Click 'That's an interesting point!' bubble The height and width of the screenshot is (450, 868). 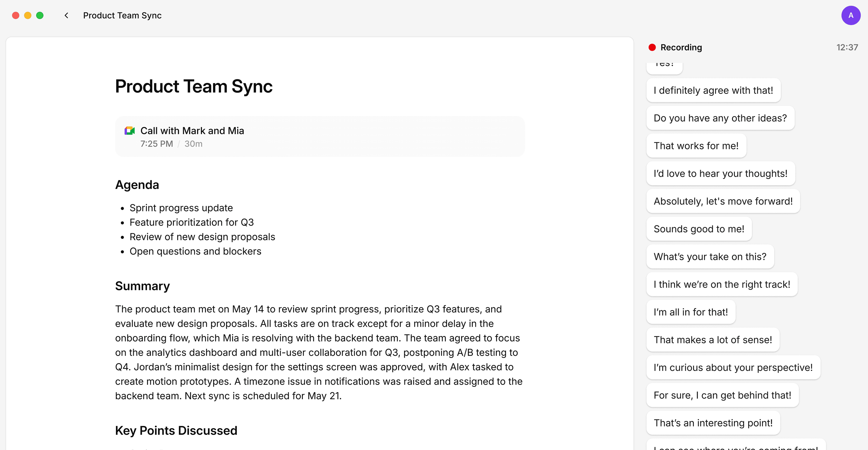[x=713, y=423]
